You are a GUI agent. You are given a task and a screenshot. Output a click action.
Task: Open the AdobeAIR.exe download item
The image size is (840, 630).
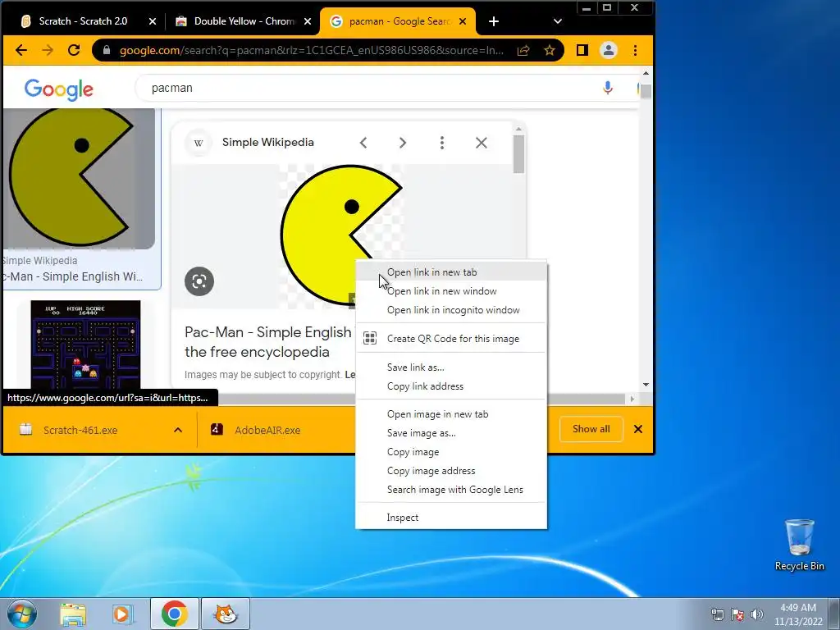tap(267, 430)
